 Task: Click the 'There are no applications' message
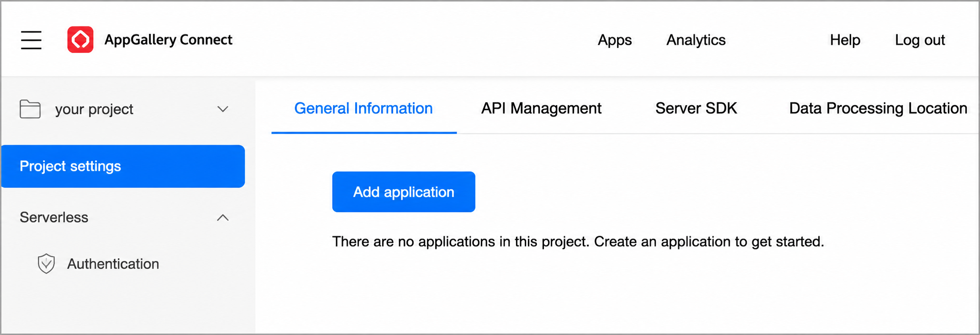click(578, 241)
